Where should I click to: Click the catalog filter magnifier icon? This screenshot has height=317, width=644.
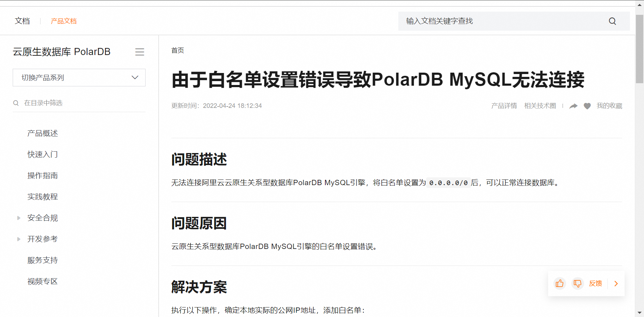pyautogui.click(x=16, y=103)
